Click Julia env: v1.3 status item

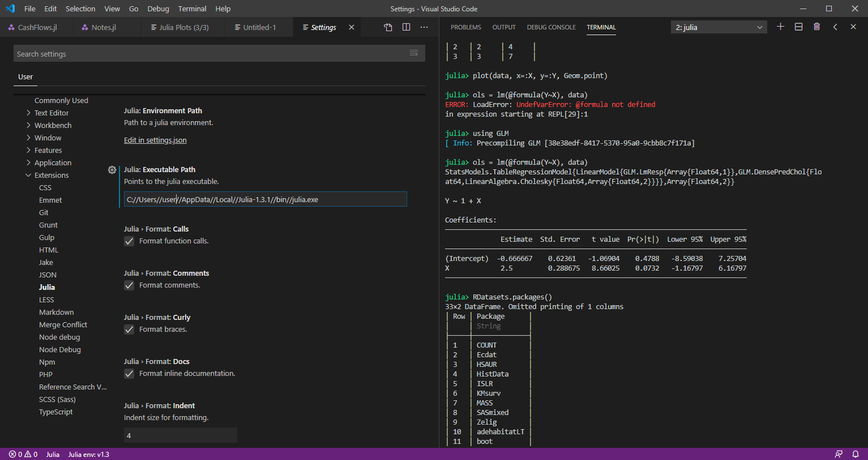(x=89, y=454)
